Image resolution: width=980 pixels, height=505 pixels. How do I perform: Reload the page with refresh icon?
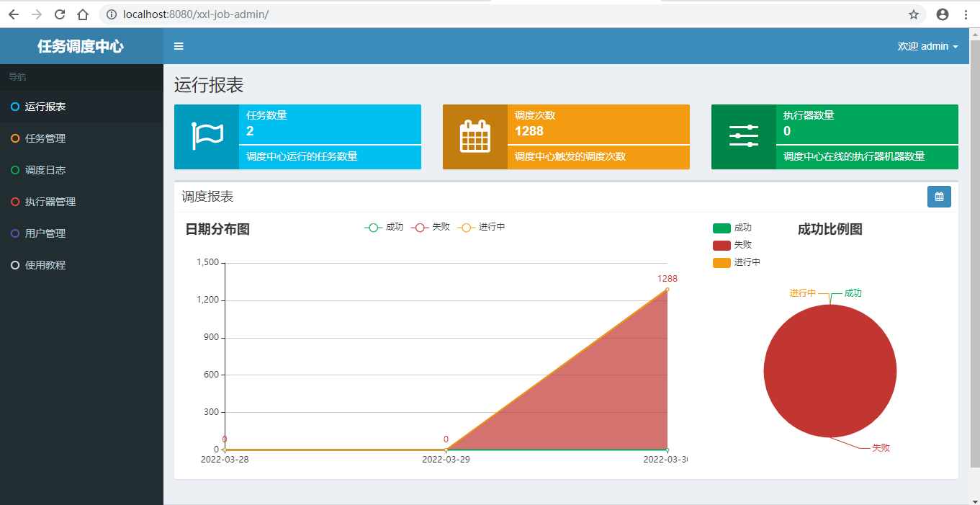[x=60, y=14]
